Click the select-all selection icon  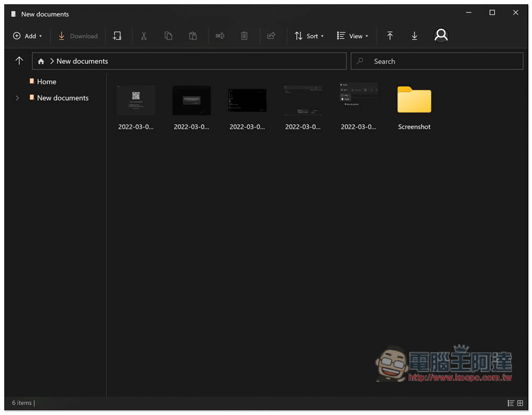[117, 36]
